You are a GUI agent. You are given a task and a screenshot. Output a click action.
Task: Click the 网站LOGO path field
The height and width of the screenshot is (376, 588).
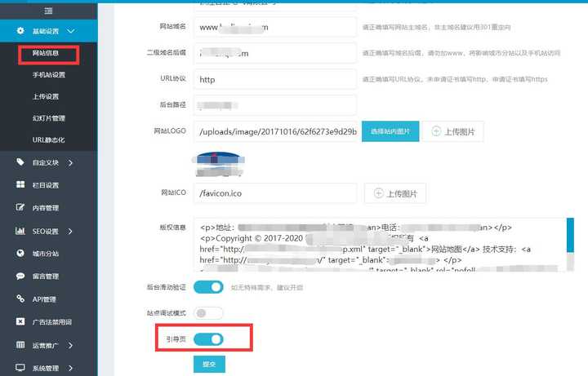tap(275, 131)
